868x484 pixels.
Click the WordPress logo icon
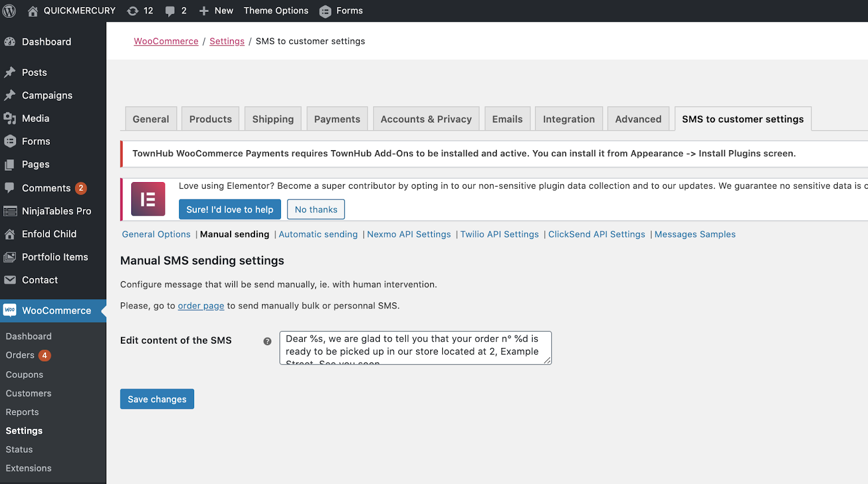click(9, 11)
